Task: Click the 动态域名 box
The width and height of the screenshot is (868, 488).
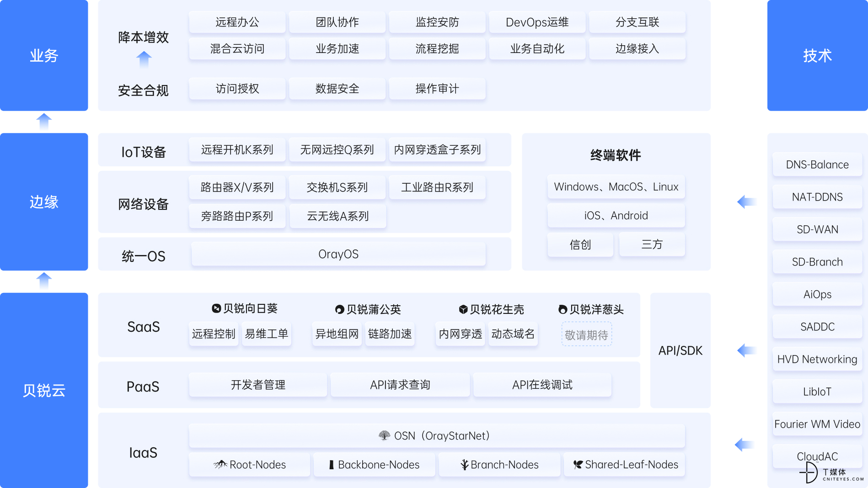Action: click(513, 334)
